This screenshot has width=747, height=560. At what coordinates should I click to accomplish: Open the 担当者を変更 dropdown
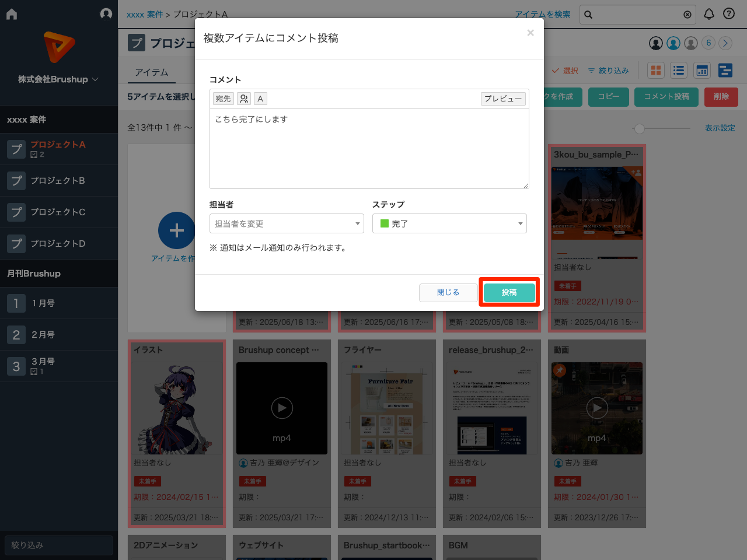coord(287,223)
